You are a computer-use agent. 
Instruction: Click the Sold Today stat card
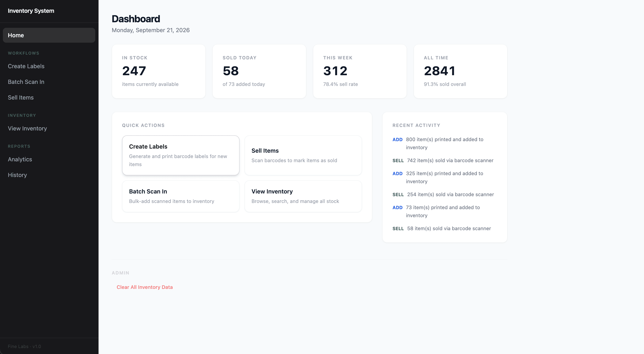259,72
